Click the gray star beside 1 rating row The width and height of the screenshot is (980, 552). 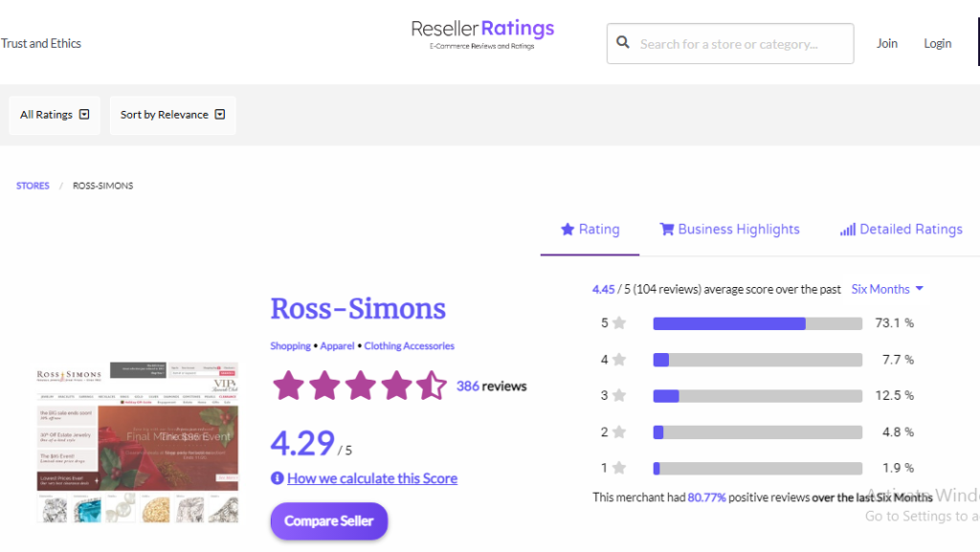point(619,468)
